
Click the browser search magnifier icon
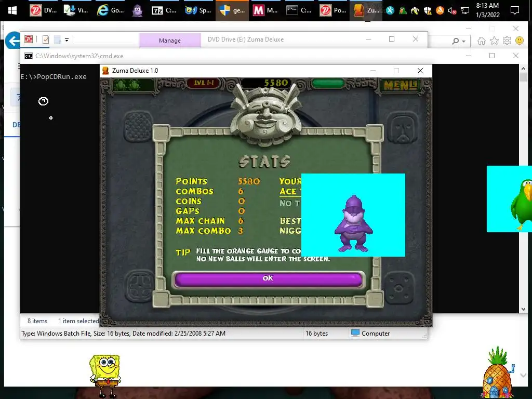[455, 41]
